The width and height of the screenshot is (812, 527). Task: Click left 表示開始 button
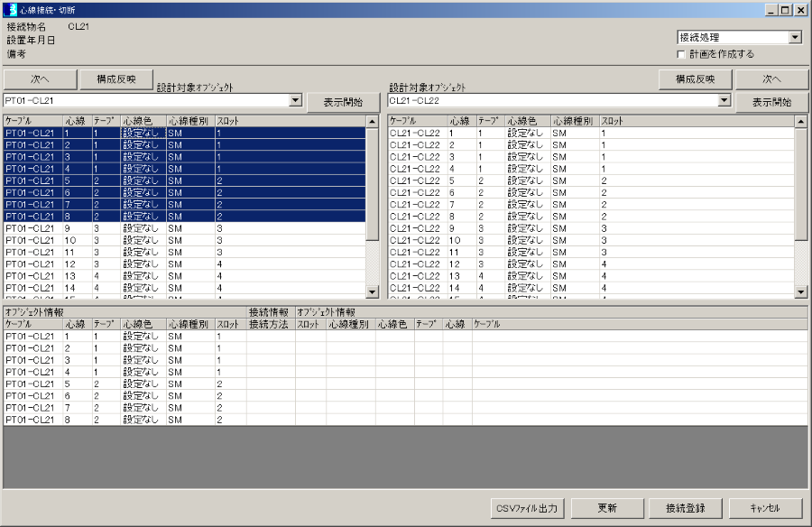[x=344, y=103]
